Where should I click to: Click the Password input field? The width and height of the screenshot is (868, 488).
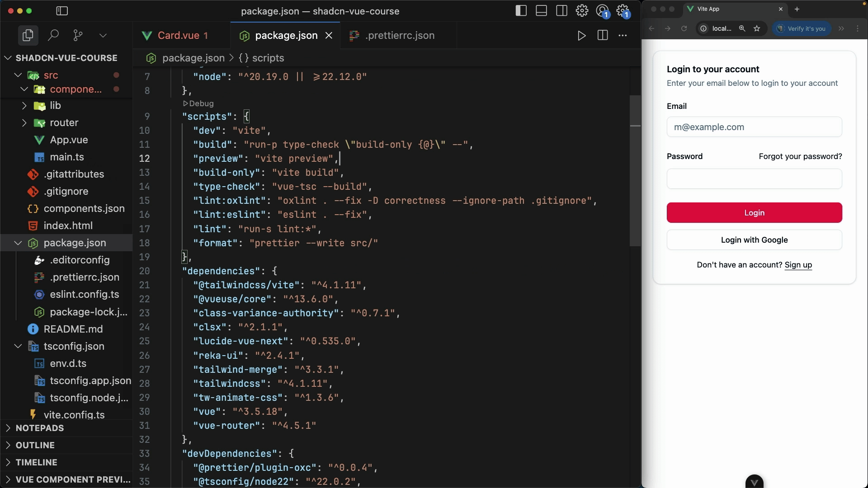[754, 179]
